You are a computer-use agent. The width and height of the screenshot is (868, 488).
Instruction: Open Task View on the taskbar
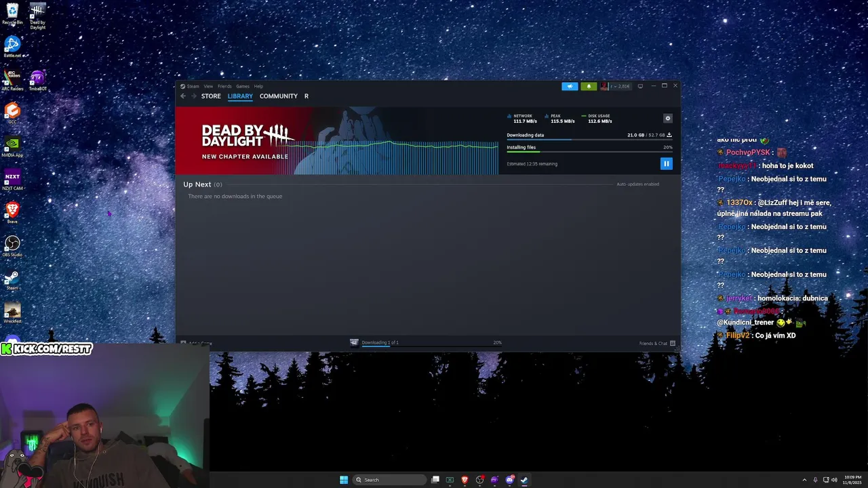pyautogui.click(x=435, y=480)
